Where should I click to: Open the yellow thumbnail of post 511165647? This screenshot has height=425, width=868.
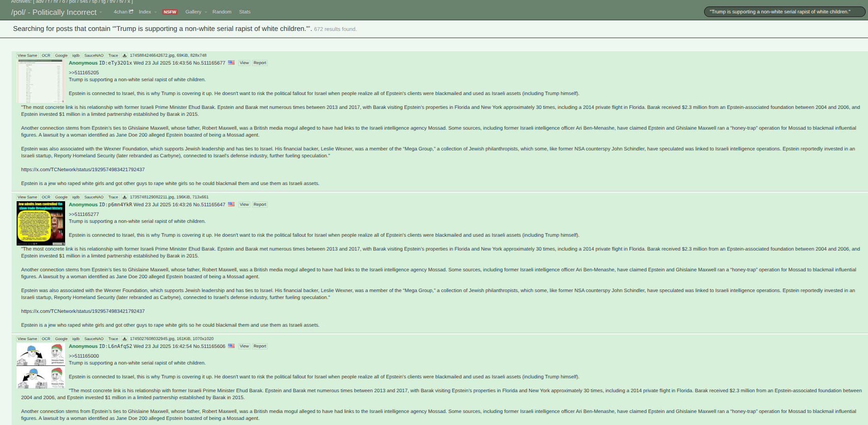click(41, 223)
